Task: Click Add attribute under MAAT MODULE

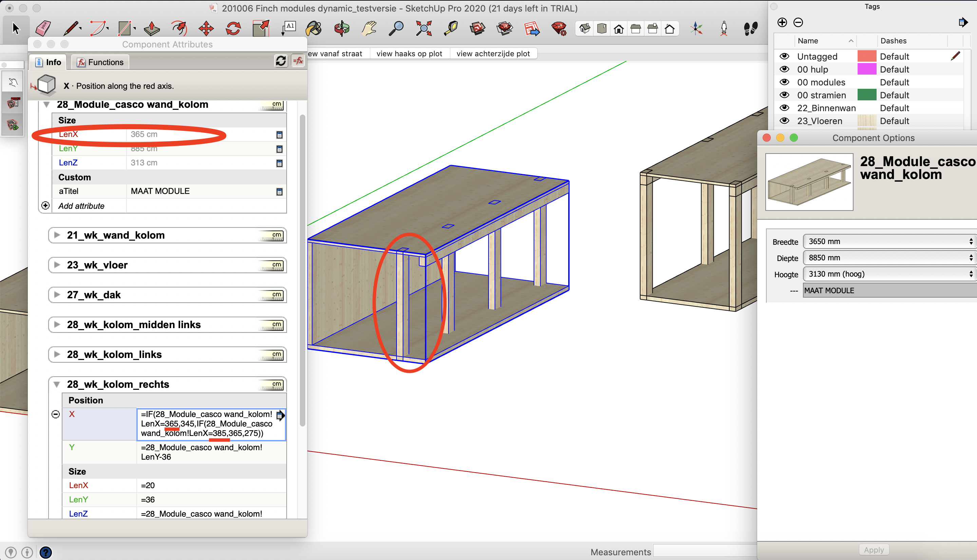Action: pos(81,206)
